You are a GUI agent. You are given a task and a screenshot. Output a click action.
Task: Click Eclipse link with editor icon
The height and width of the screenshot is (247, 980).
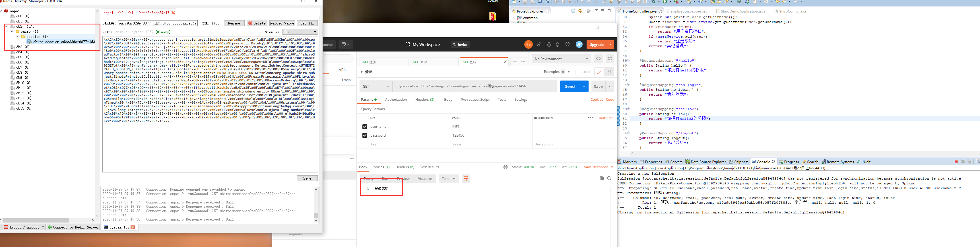(x=580, y=11)
